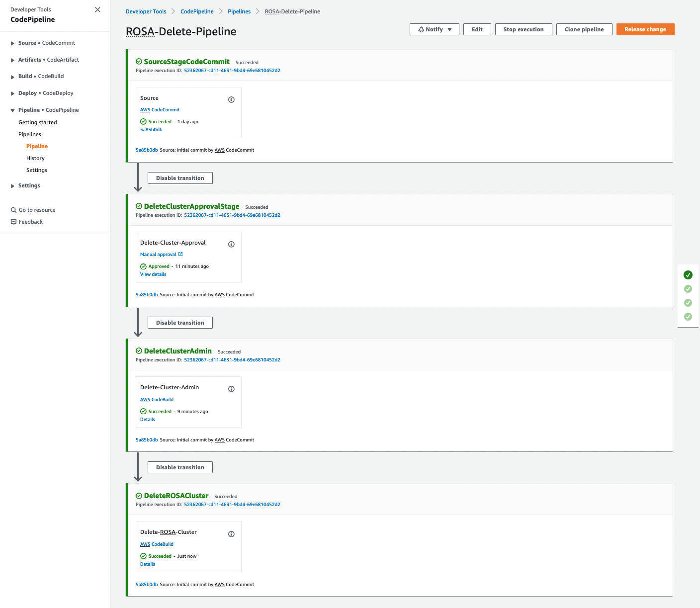Jump to third stage via status indicator
The height and width of the screenshot is (608, 700).
[688, 303]
